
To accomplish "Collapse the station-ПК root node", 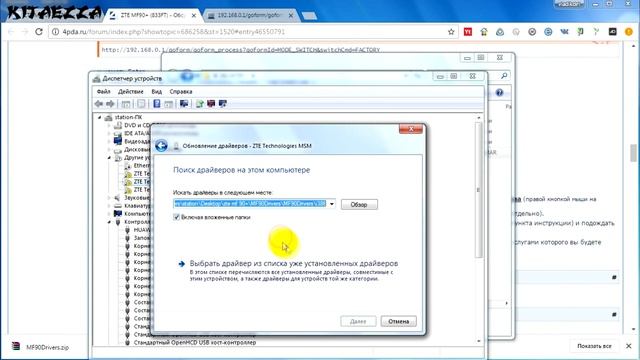I will point(99,117).
